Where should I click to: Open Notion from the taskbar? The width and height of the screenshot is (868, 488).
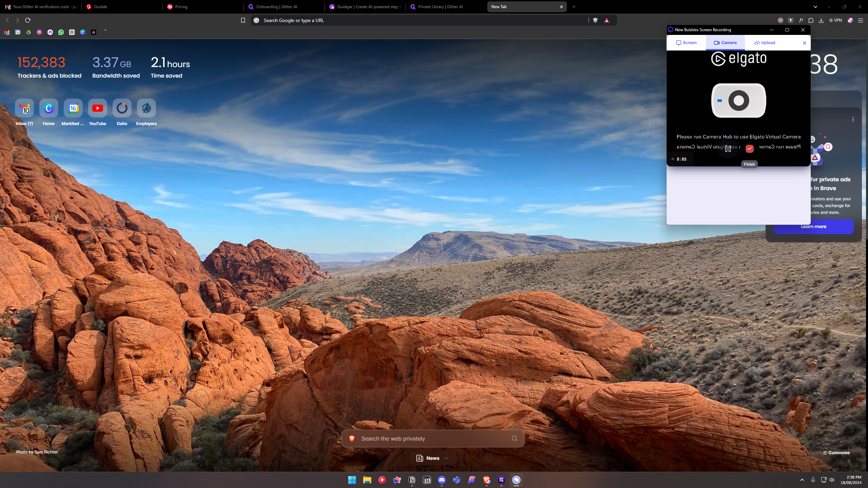[x=412, y=480]
